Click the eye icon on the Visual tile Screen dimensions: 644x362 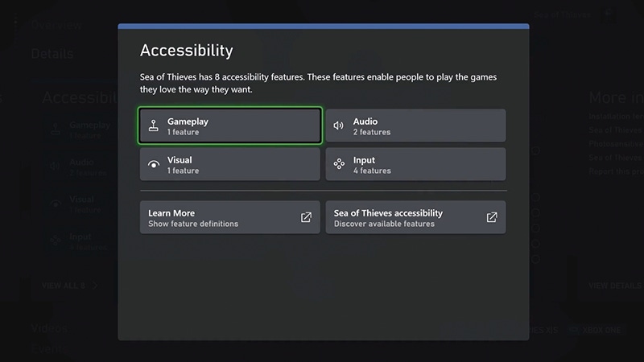coord(153,165)
